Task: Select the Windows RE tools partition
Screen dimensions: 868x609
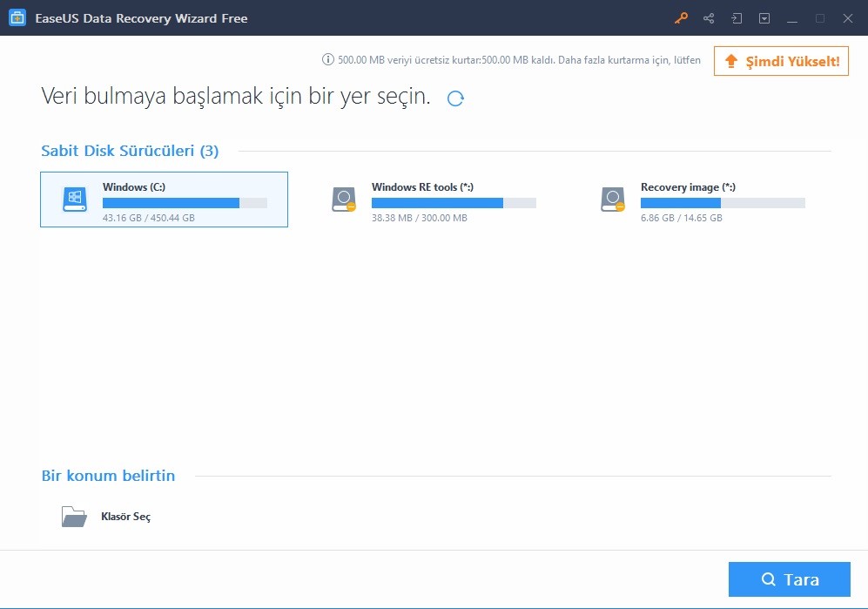Action: click(x=433, y=200)
